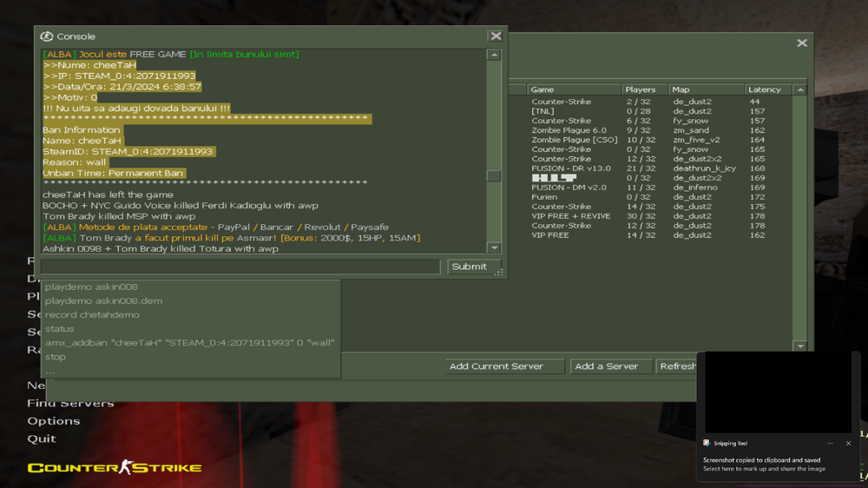
Task: Click the server list scroll-up arrow
Action: pos(800,89)
